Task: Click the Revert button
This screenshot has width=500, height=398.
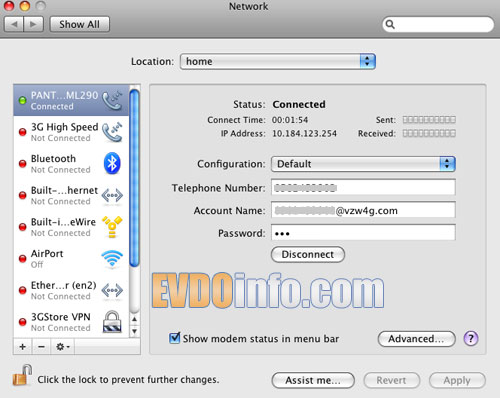Action: click(391, 380)
